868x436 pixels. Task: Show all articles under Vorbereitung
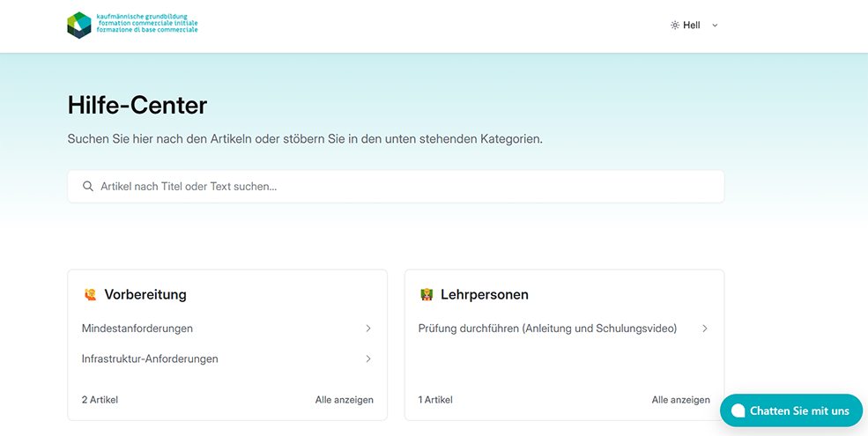[x=344, y=400]
